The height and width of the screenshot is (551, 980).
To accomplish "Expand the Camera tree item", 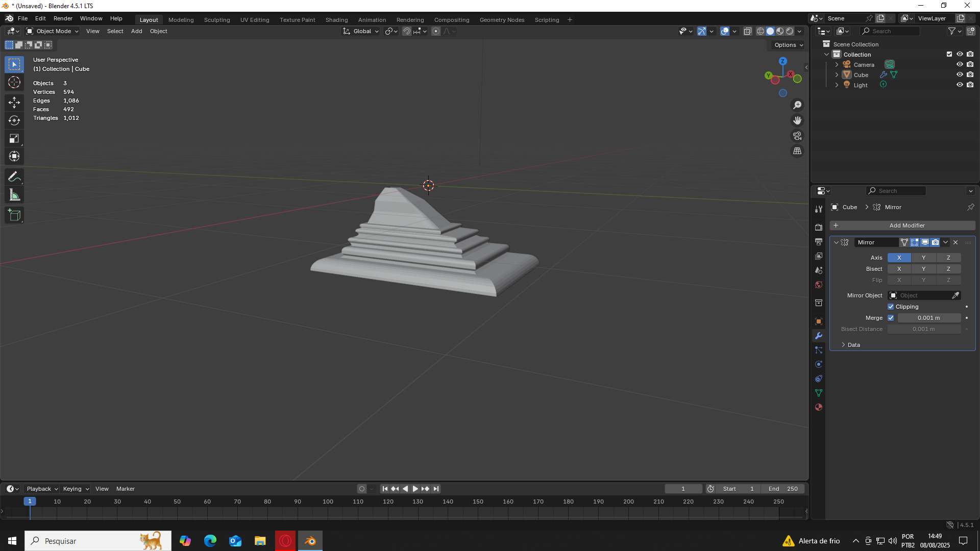I will coord(837,65).
